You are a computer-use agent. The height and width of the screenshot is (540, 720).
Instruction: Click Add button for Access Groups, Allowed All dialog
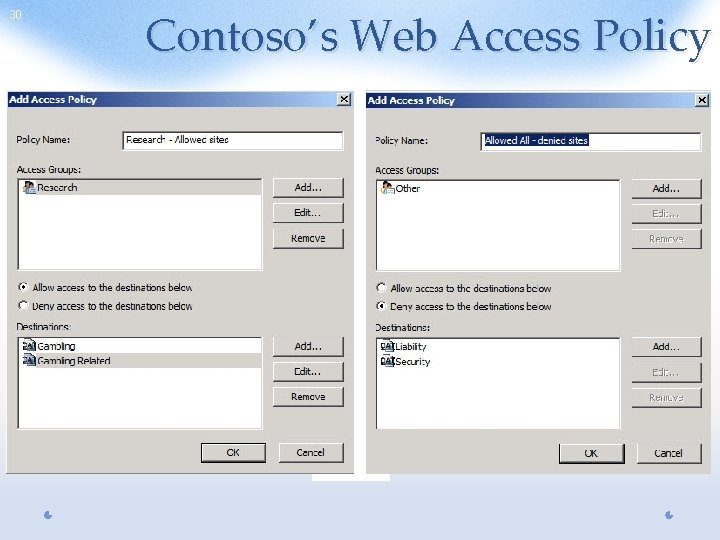(x=666, y=189)
